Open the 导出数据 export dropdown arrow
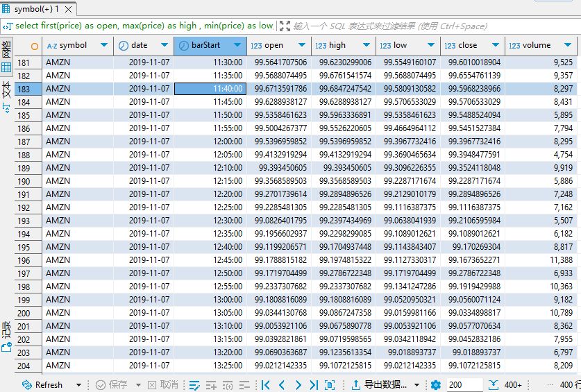The height and width of the screenshot is (392, 581). pos(416,385)
